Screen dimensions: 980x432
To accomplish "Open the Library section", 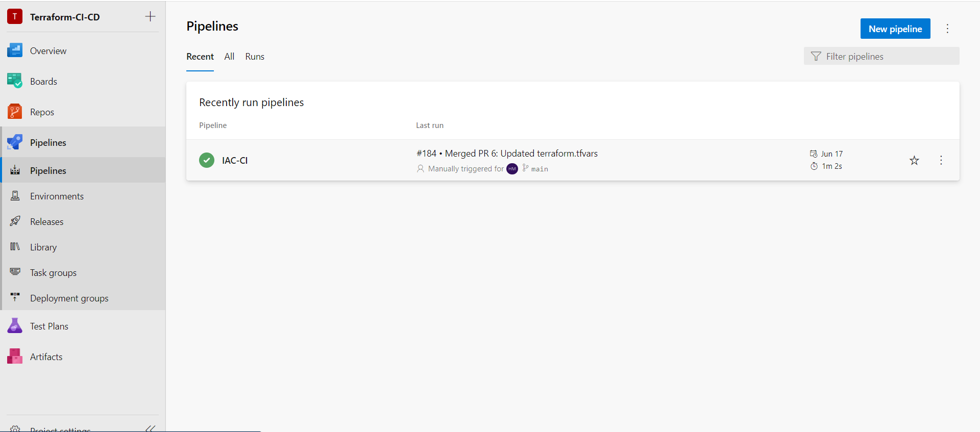I will (x=43, y=247).
